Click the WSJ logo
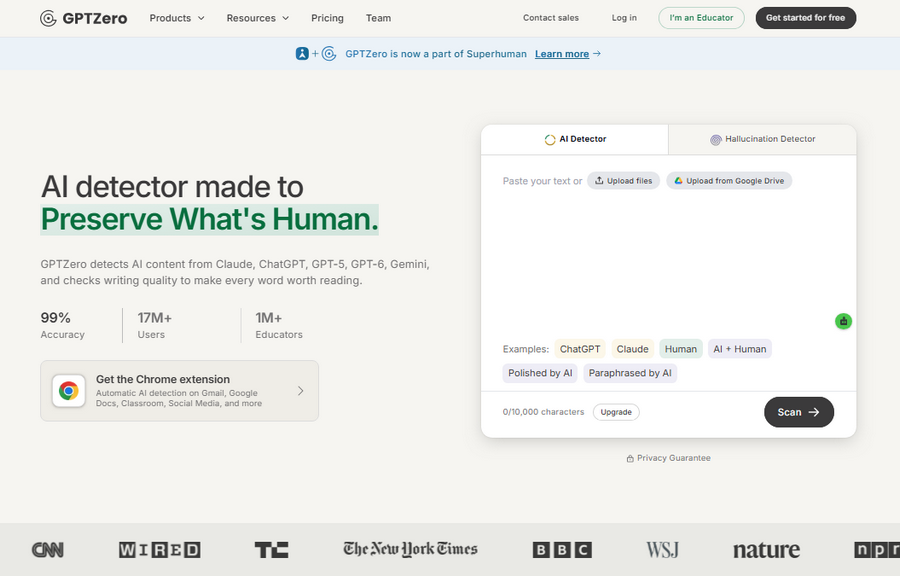The image size is (900, 576). coord(662,550)
